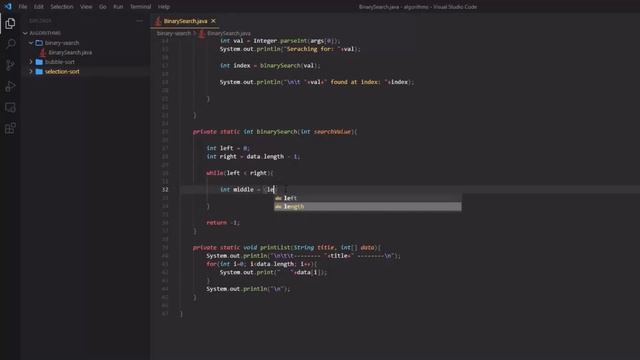
Task: Open the View menu
Action: coord(86,7)
